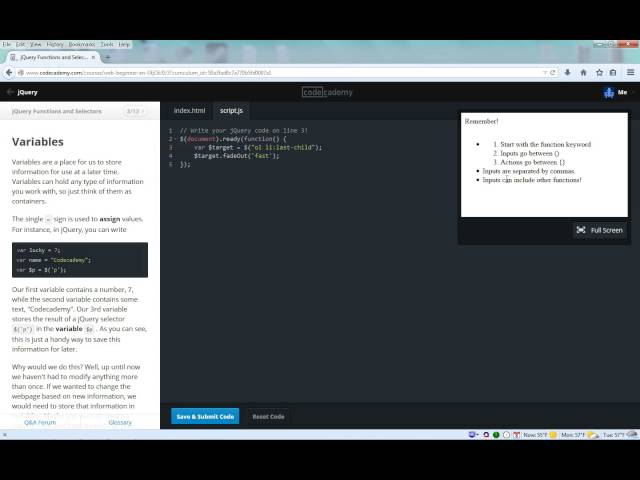Viewport: 640px width, 480px height.
Task: Click the closing }); on code line 5
Action: pyautogui.click(x=185, y=164)
